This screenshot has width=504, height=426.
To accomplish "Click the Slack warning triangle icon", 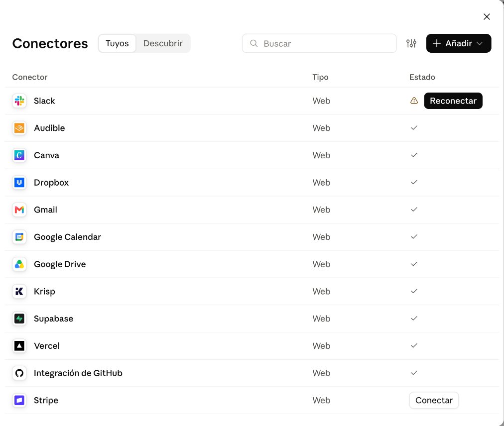I will pyautogui.click(x=414, y=101).
